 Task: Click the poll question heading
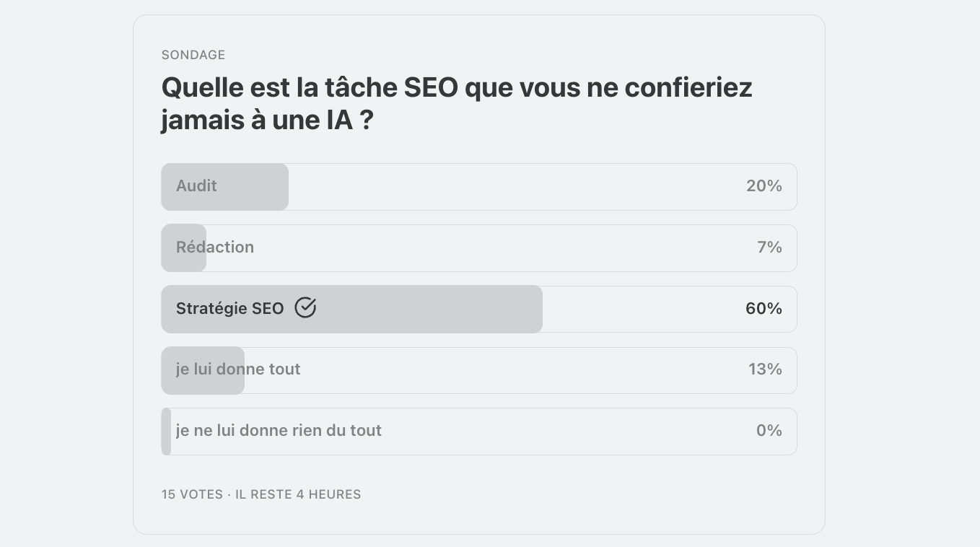tap(457, 103)
